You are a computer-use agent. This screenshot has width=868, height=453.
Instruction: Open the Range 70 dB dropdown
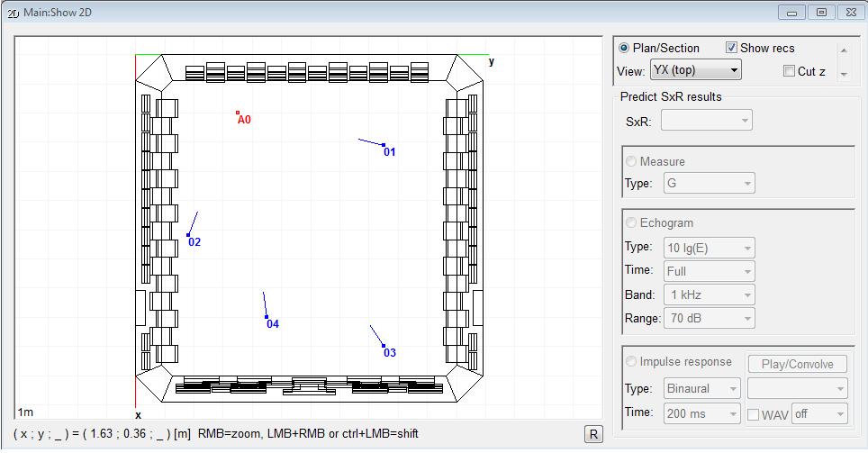click(710, 319)
